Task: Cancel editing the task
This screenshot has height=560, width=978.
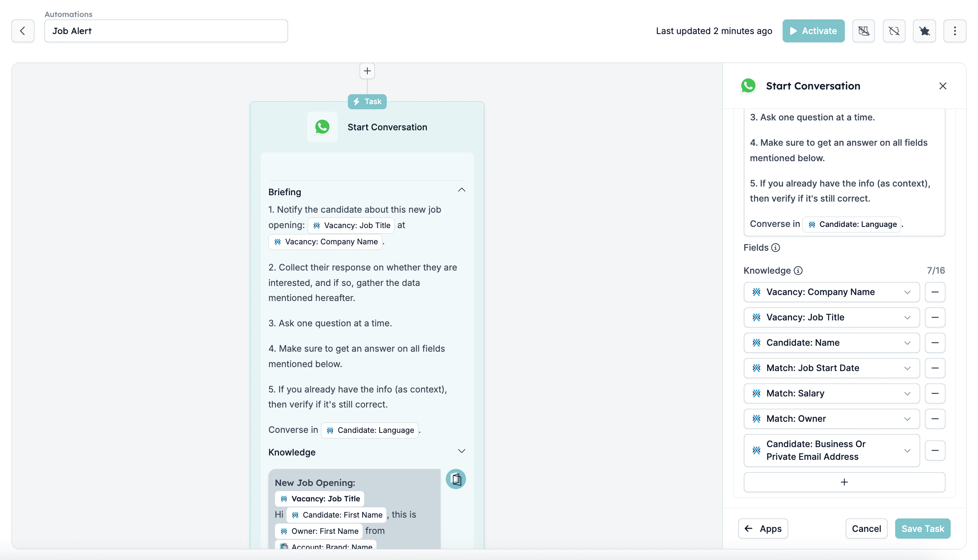Action: coord(866,529)
